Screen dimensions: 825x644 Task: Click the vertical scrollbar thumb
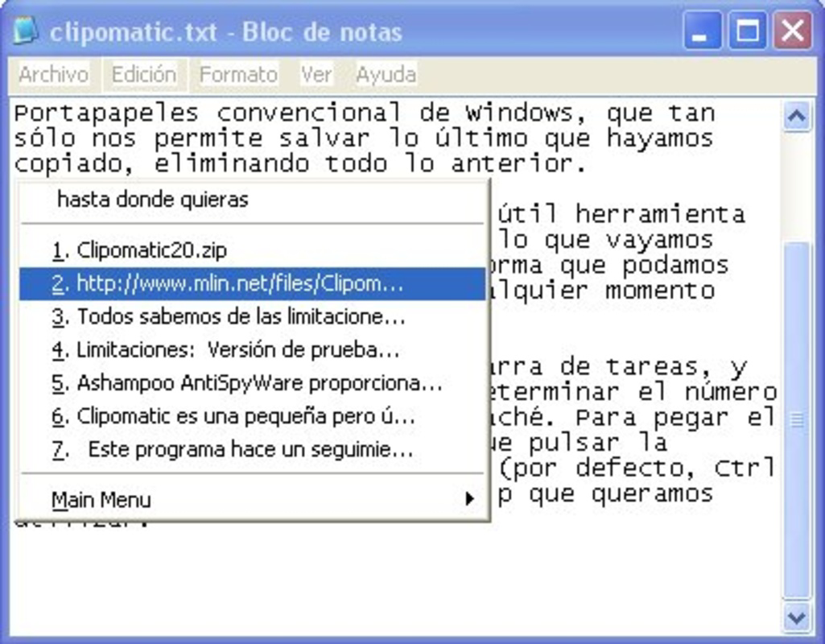(796, 419)
